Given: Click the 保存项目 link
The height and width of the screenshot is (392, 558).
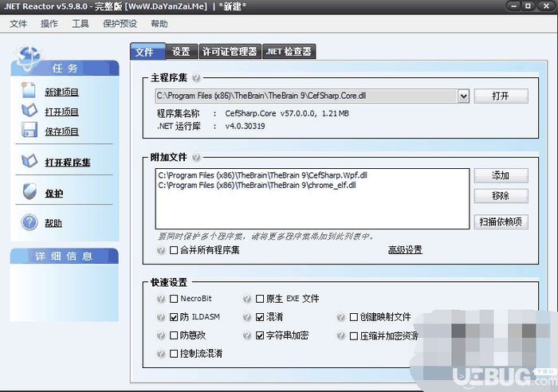Looking at the screenshot, I should click(x=61, y=131).
